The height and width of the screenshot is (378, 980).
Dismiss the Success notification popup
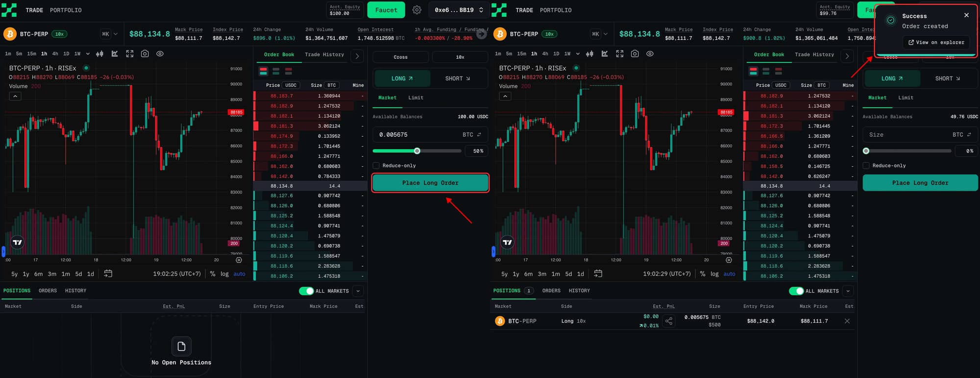966,15
